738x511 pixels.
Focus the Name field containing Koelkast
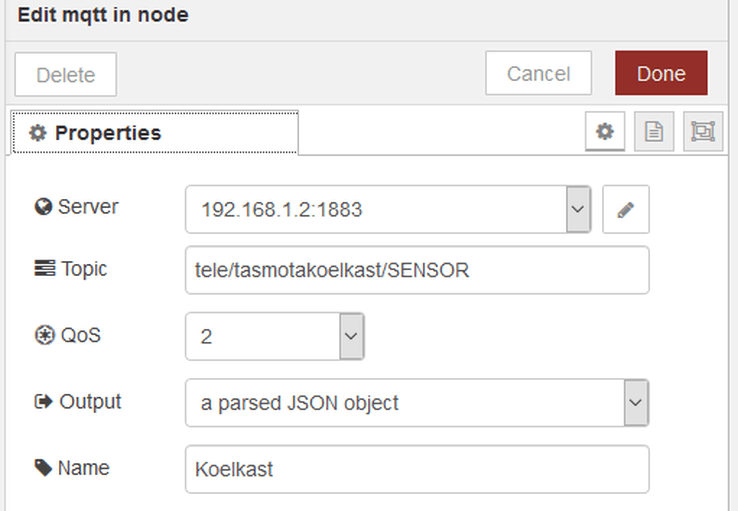417,469
